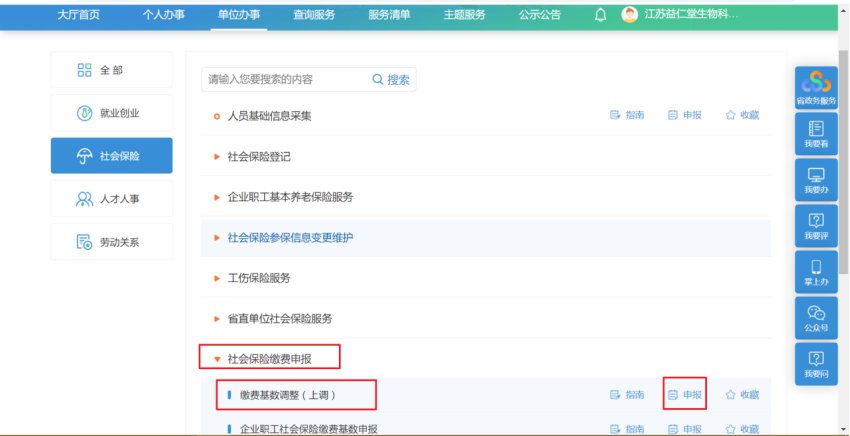Click the 我要评 feedback icon
Image resolution: width=850 pixels, height=436 pixels.
click(818, 225)
